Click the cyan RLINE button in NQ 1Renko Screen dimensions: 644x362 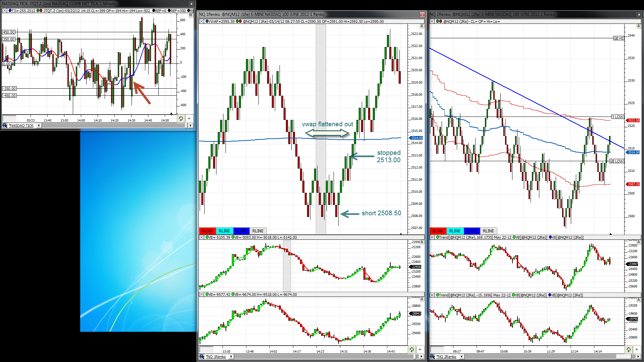[x=224, y=231]
